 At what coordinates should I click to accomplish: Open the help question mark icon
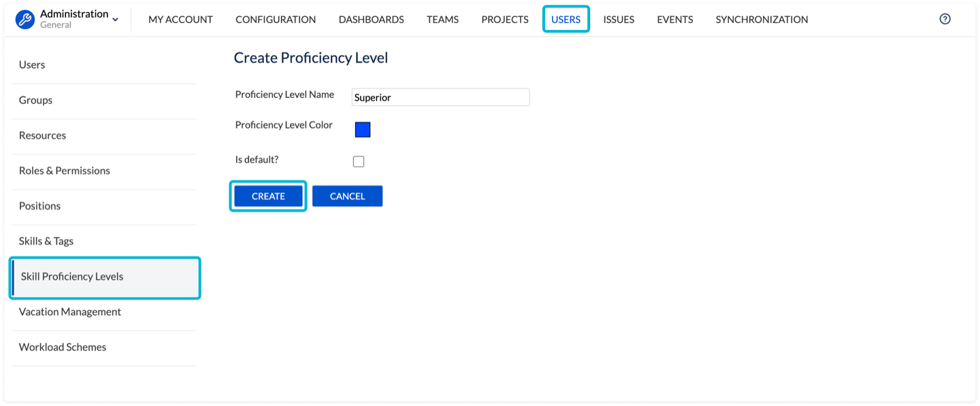(x=945, y=19)
